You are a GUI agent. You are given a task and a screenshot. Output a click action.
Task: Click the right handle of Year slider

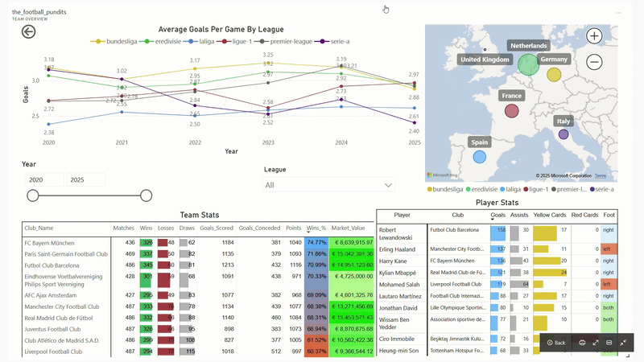click(146, 195)
